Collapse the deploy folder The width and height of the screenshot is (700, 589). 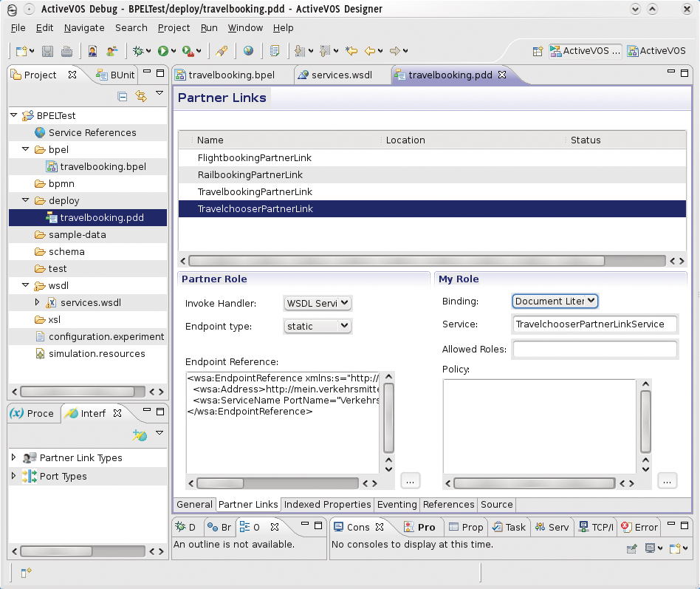coord(25,200)
